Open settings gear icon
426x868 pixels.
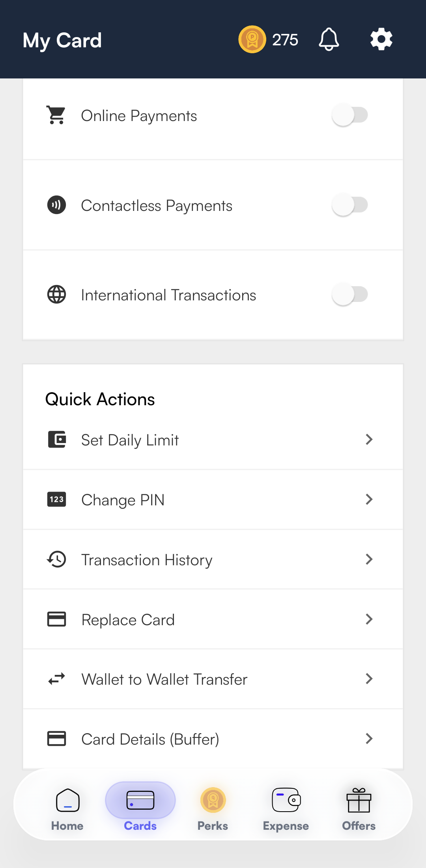coord(381,39)
